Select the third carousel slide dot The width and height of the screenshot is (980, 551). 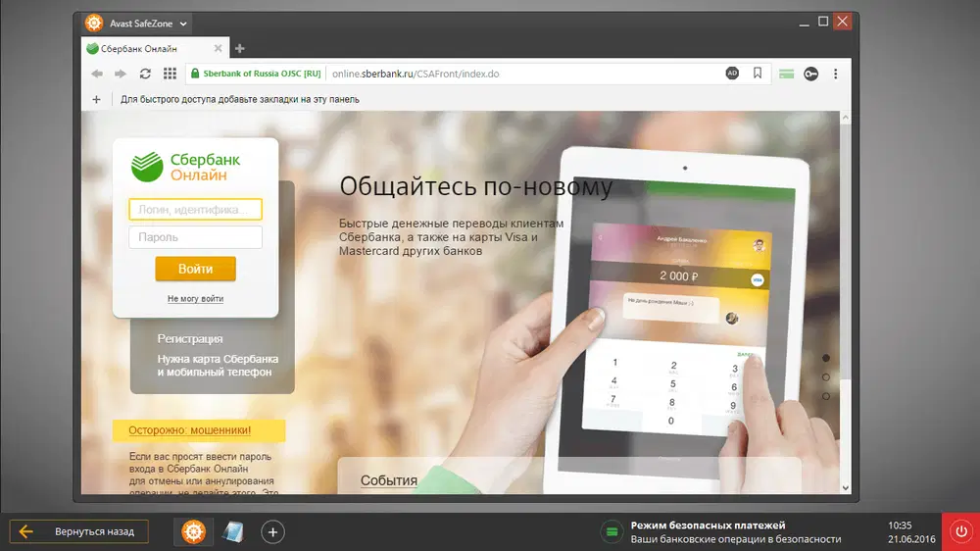(826, 396)
